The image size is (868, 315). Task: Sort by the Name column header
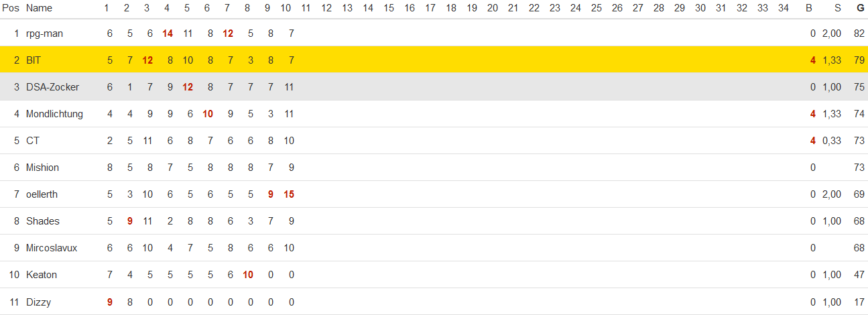click(x=39, y=8)
